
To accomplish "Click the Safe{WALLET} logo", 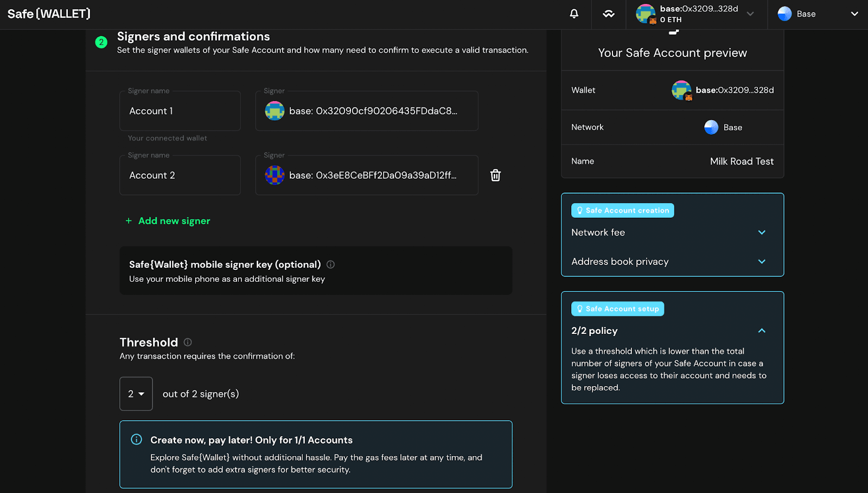I will tap(48, 14).
